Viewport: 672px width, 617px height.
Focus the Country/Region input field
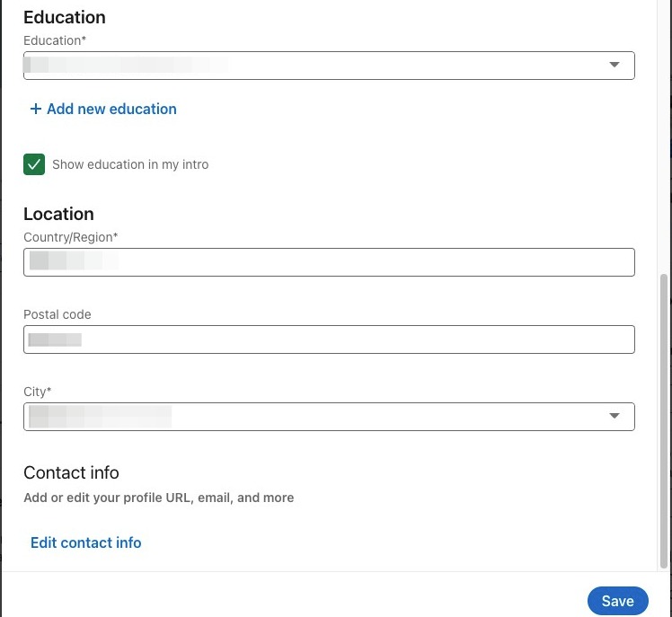click(x=329, y=261)
